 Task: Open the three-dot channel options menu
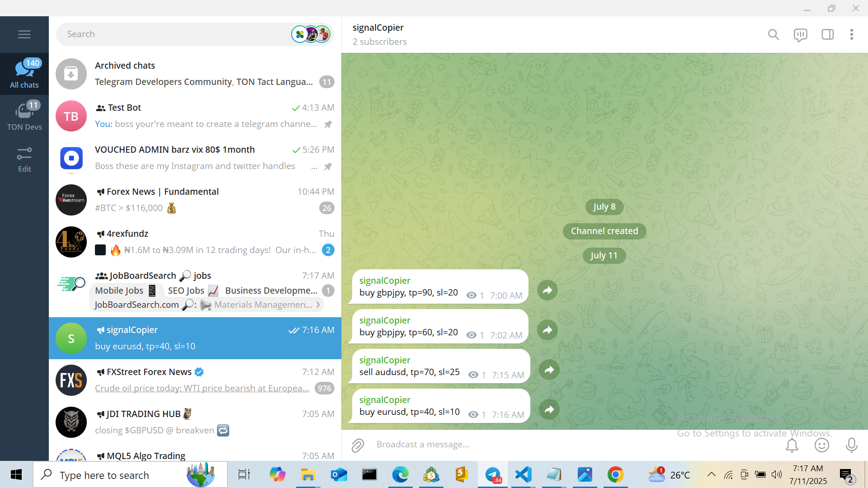tap(852, 34)
